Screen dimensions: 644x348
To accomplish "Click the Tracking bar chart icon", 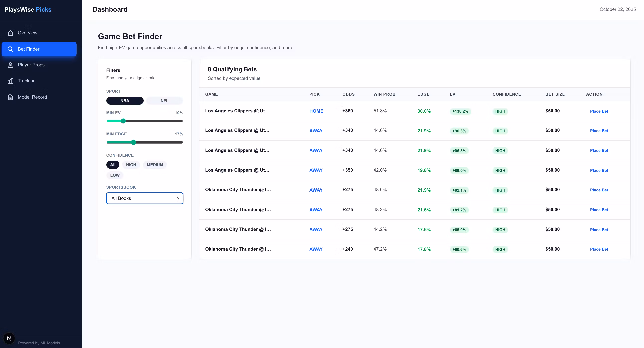I will 10,81.
